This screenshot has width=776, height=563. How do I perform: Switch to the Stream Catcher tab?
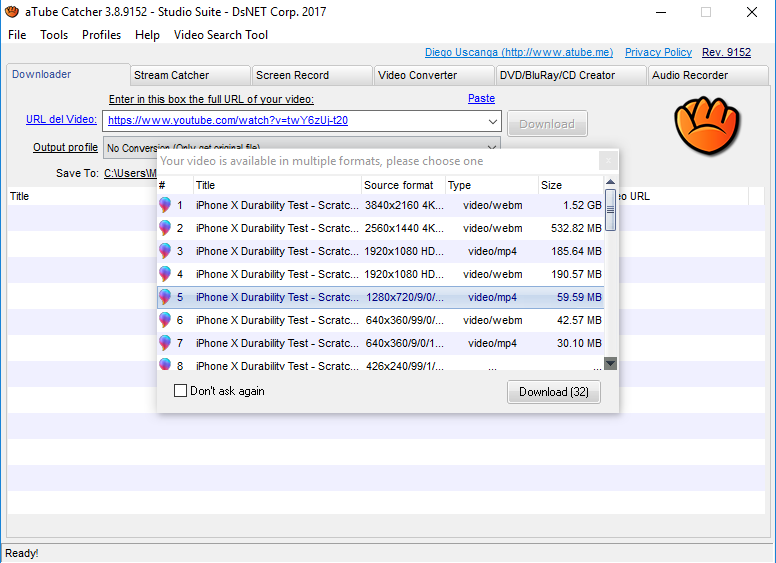pos(191,75)
